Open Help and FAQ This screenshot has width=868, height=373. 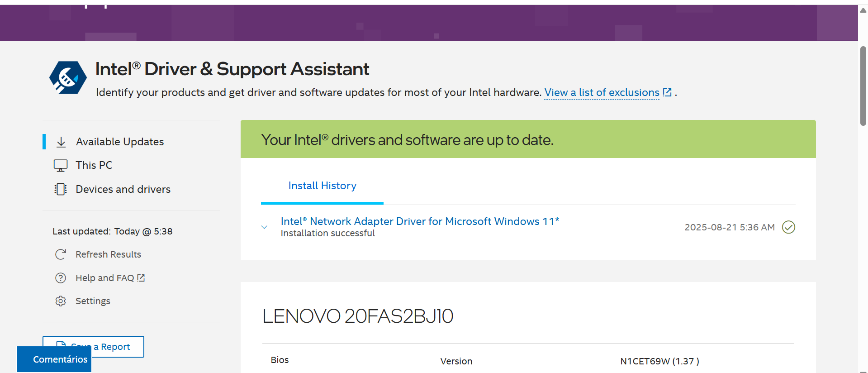coord(105,278)
